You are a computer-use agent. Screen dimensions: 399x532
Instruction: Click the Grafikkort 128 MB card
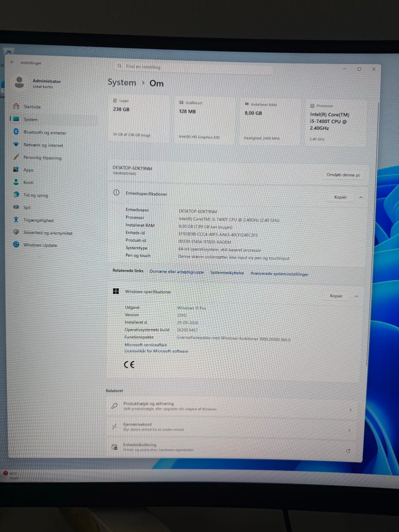205,121
